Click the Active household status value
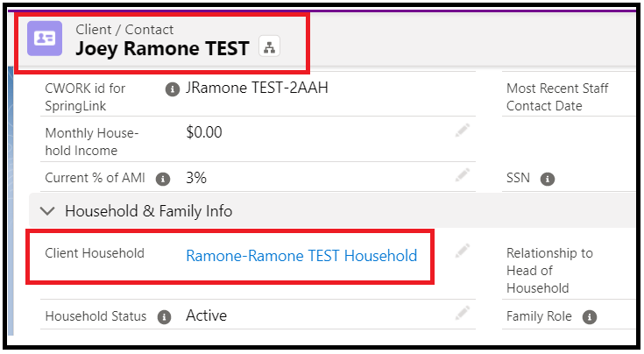 (x=206, y=315)
